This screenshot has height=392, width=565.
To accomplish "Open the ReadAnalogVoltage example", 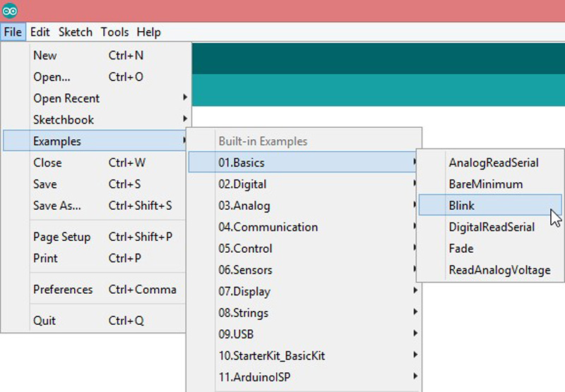I will (499, 271).
